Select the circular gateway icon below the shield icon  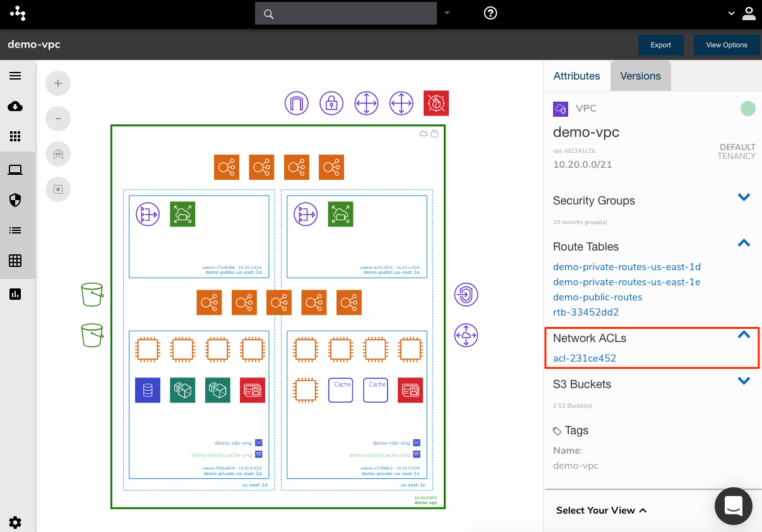click(x=467, y=335)
